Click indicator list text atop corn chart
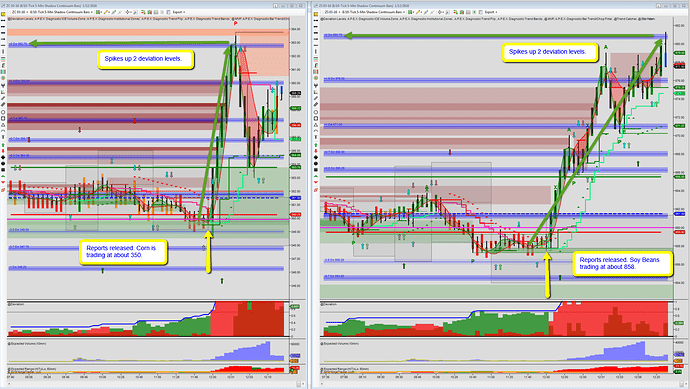Image resolution: width=690 pixels, height=389 pixels. point(149,19)
